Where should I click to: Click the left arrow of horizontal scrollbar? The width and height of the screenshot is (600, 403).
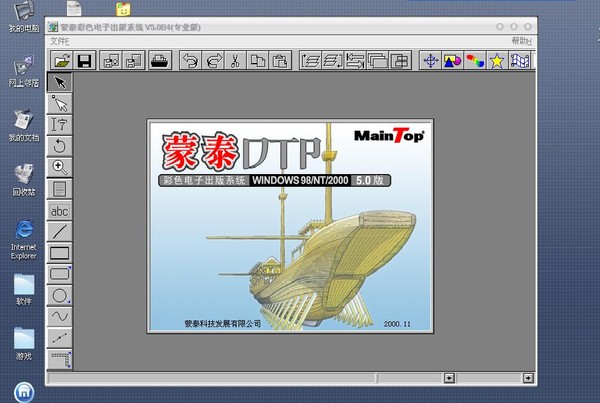pos(449,378)
